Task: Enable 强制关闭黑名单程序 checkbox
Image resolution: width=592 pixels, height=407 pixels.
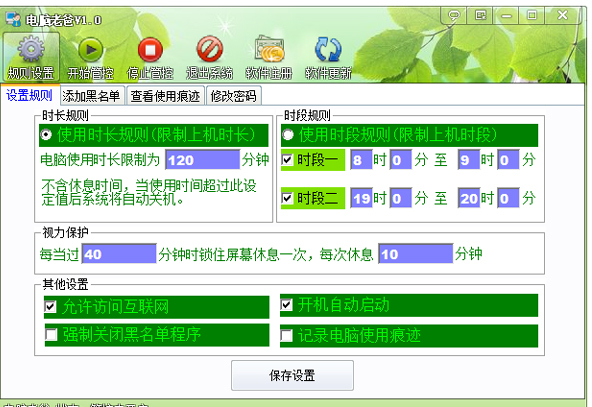Action: click(51, 335)
